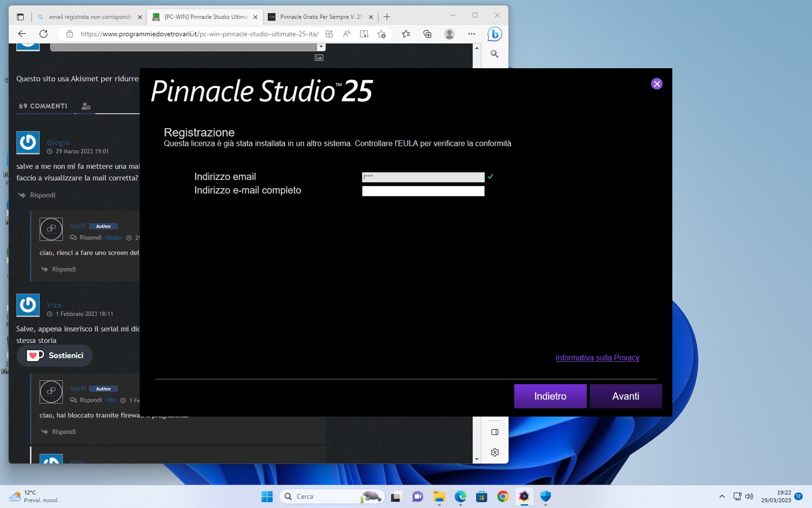Screen dimensions: 812x508
Task: Open network icon in system tray
Action: click(x=737, y=496)
